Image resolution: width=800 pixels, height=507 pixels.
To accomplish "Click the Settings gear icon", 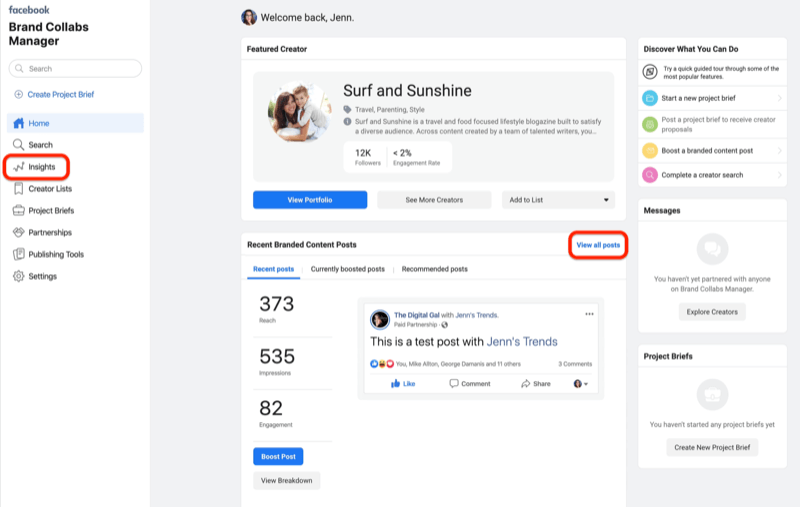I will (19, 276).
